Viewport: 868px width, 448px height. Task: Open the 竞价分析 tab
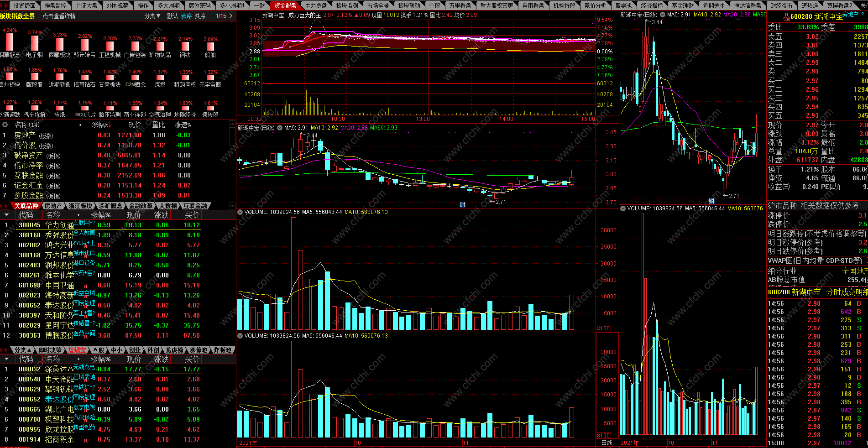(595, 5)
